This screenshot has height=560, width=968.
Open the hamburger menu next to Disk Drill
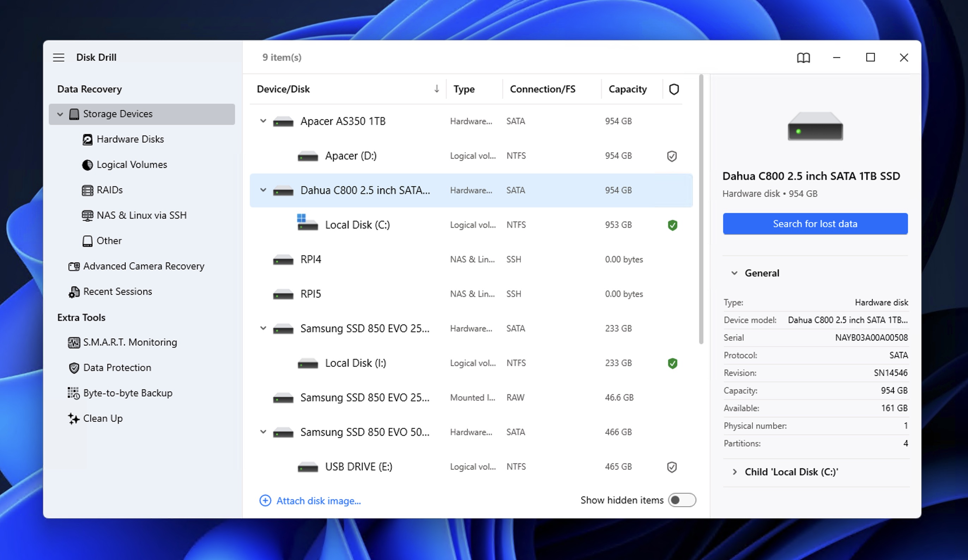pos(59,57)
